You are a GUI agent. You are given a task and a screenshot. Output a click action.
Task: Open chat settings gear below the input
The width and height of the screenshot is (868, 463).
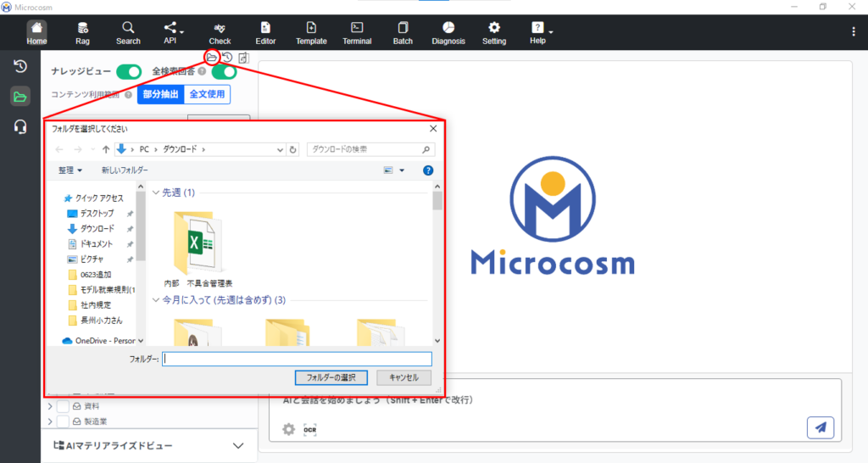[x=288, y=429]
